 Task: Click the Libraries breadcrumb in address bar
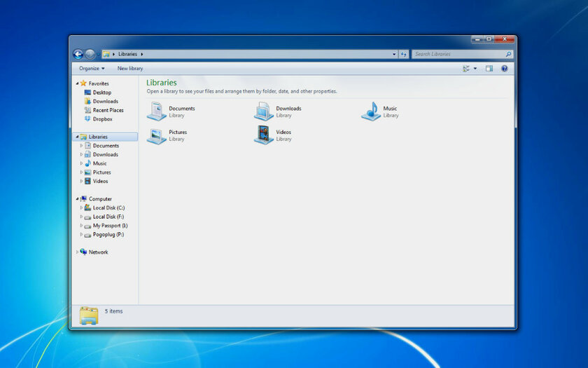coord(127,54)
